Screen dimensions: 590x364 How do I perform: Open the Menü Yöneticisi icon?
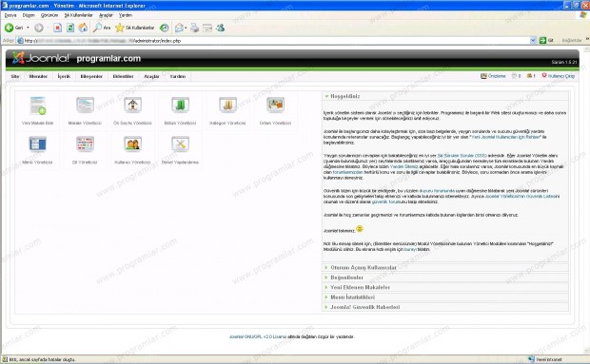[x=38, y=144]
